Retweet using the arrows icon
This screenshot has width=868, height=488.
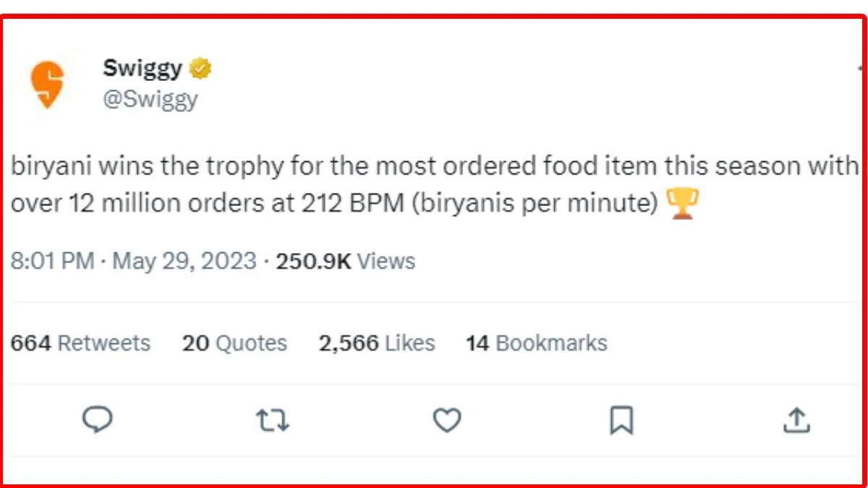click(273, 420)
